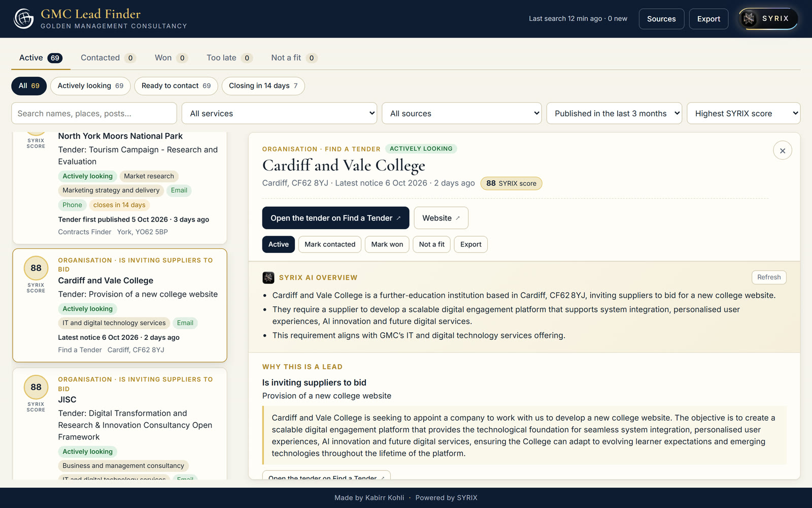Open the tender on Find a Tender

tap(335, 218)
